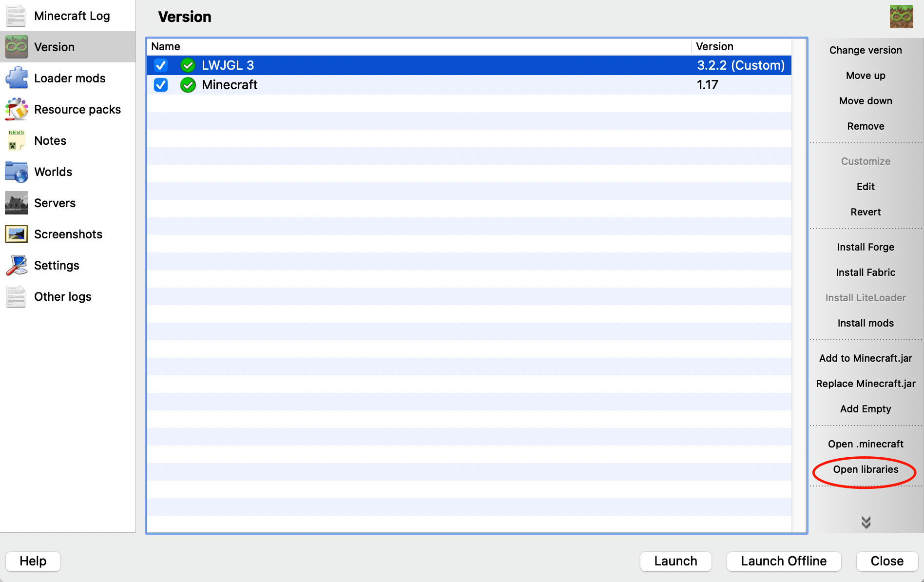Image resolution: width=924 pixels, height=582 pixels.
Task: Expand more actions with the double chevron
Action: (866, 522)
